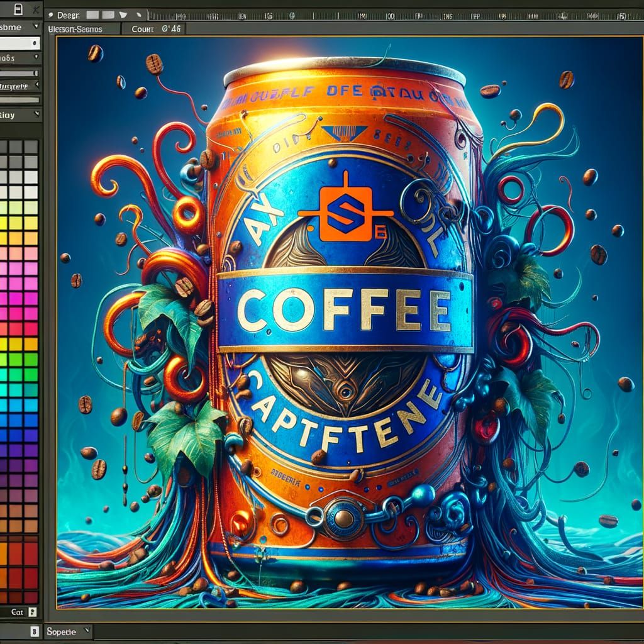Screen dimensions: 644x644
Task: Click the B icon in the bottom bar
Action: [x=35, y=631]
